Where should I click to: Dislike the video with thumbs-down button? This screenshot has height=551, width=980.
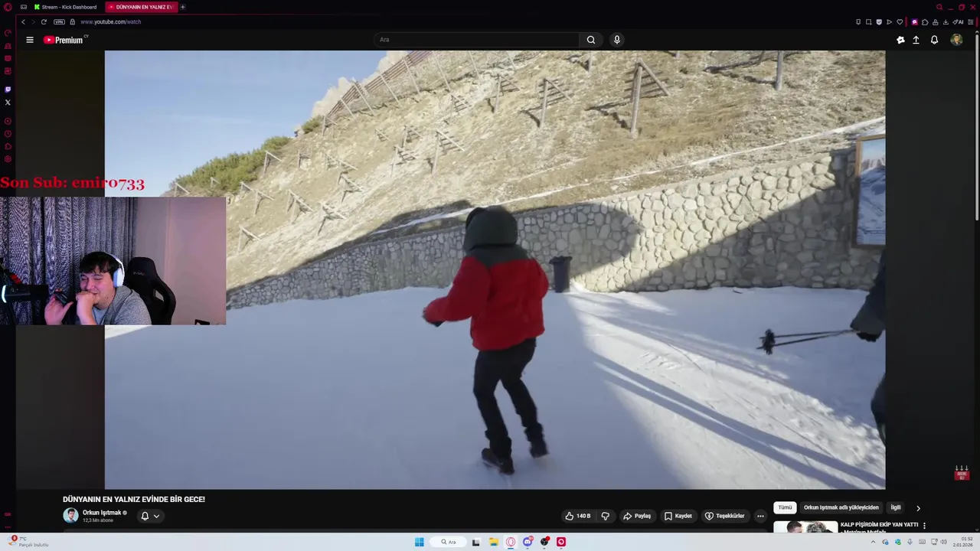[x=605, y=516]
